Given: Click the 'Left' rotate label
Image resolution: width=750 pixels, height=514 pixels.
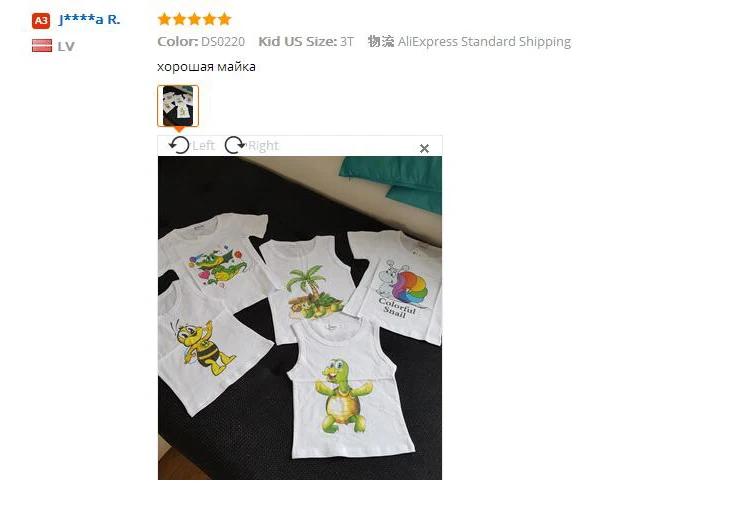Looking at the screenshot, I should pos(203,145).
